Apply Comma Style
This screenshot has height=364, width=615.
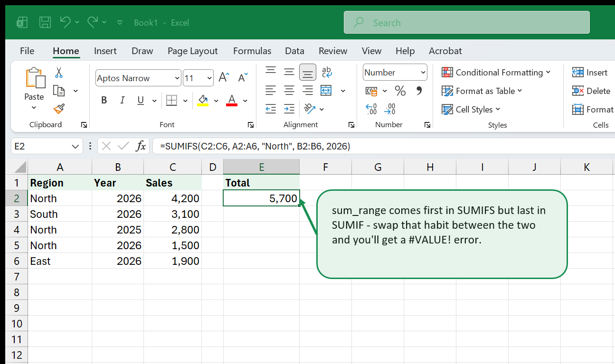point(419,90)
